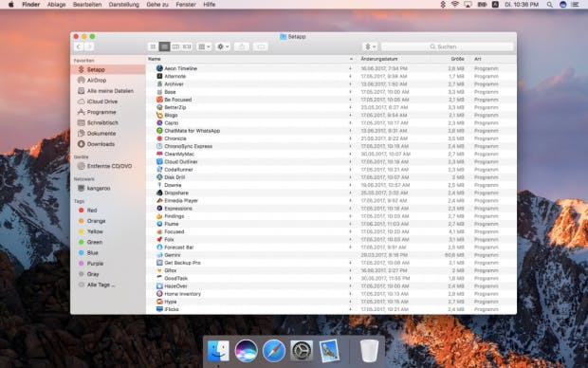588x368 pixels.
Task: Switch to cover flow view in toolbar
Action: coord(187,46)
